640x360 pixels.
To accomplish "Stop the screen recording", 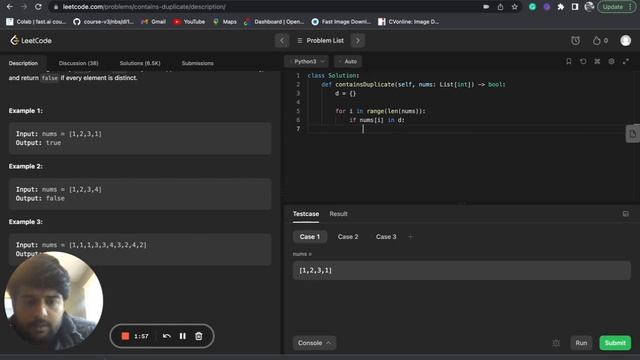I will pos(125,336).
